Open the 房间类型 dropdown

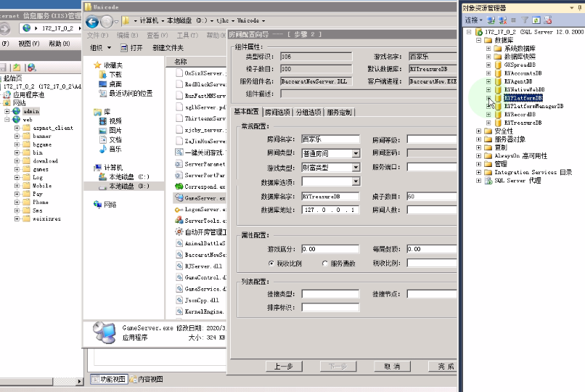[356, 153]
